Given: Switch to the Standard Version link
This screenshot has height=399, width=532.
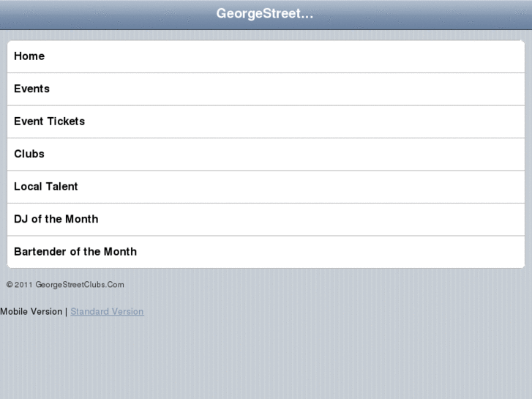Looking at the screenshot, I should [107, 312].
